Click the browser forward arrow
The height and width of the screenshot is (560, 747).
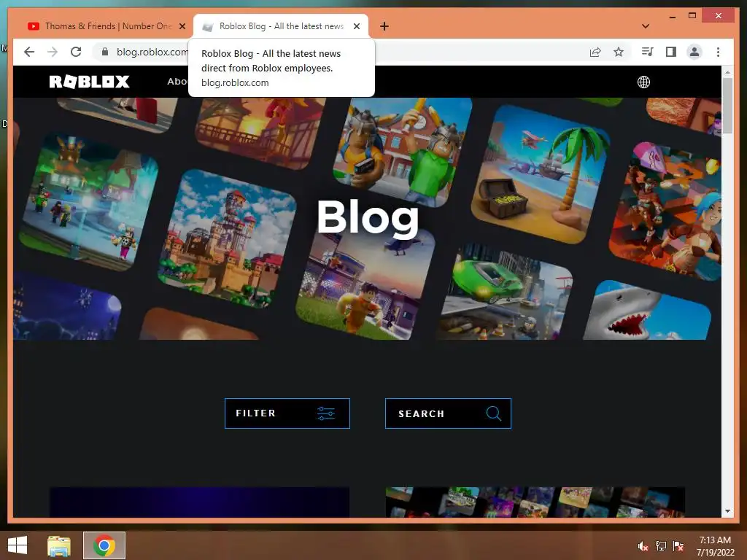click(53, 52)
